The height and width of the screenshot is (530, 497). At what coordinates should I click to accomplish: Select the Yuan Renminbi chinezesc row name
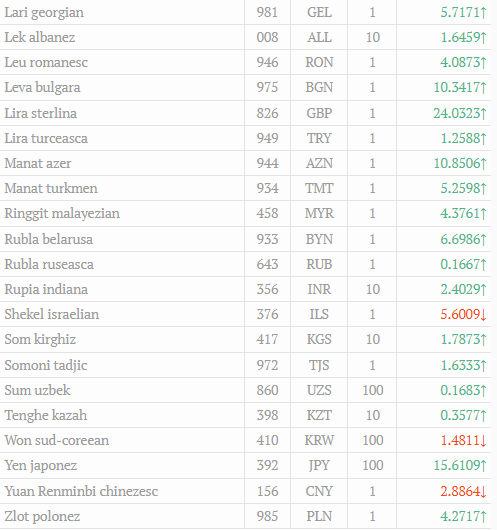[x=81, y=491]
